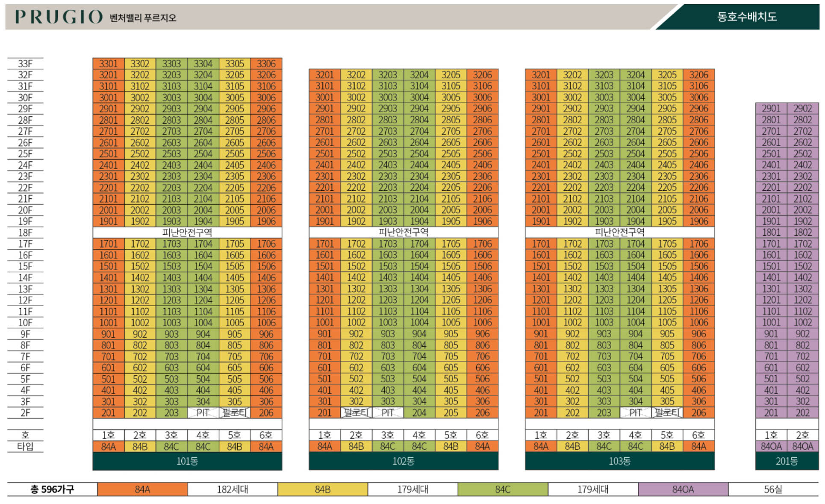Select the 102동 building label
The image size is (825, 504).
[x=403, y=461]
